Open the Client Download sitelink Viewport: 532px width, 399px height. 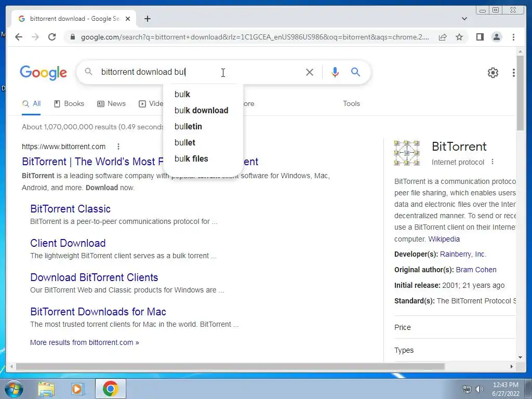click(x=68, y=243)
